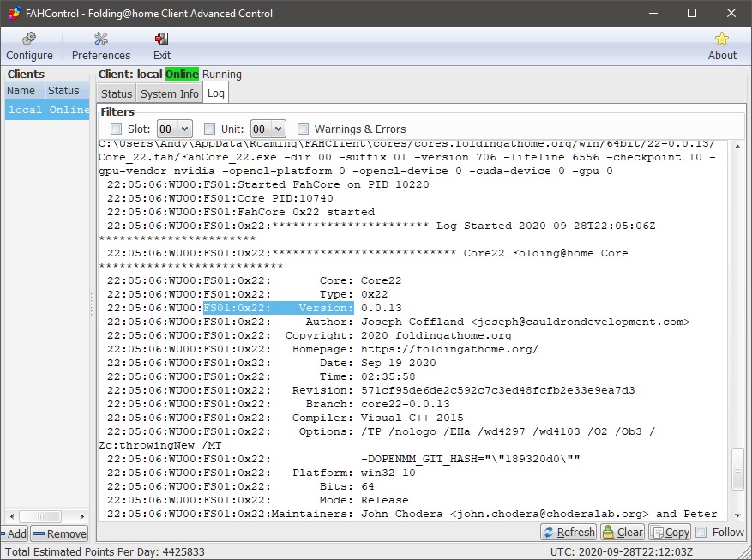
Task: Click the Joseph Coffland author line
Action: (398, 322)
